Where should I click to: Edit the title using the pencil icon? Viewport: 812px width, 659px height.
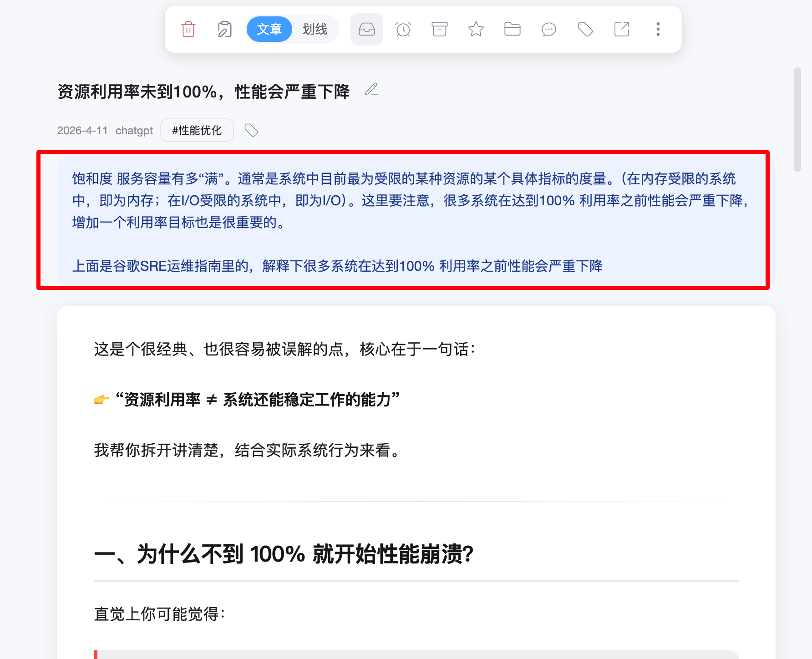click(371, 90)
